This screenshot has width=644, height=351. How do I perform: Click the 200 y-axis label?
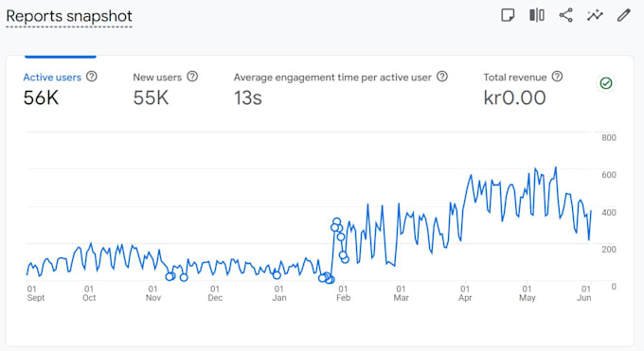(x=609, y=249)
